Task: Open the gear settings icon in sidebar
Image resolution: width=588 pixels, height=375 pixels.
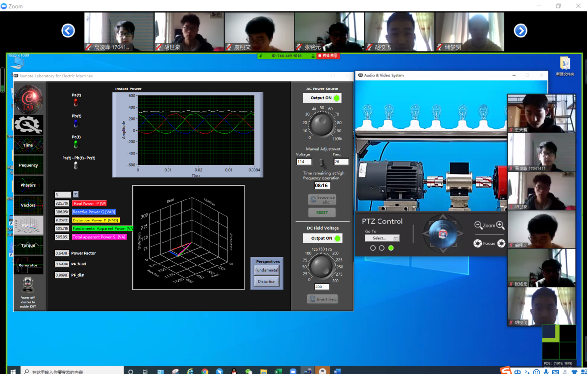Action: [x=28, y=125]
